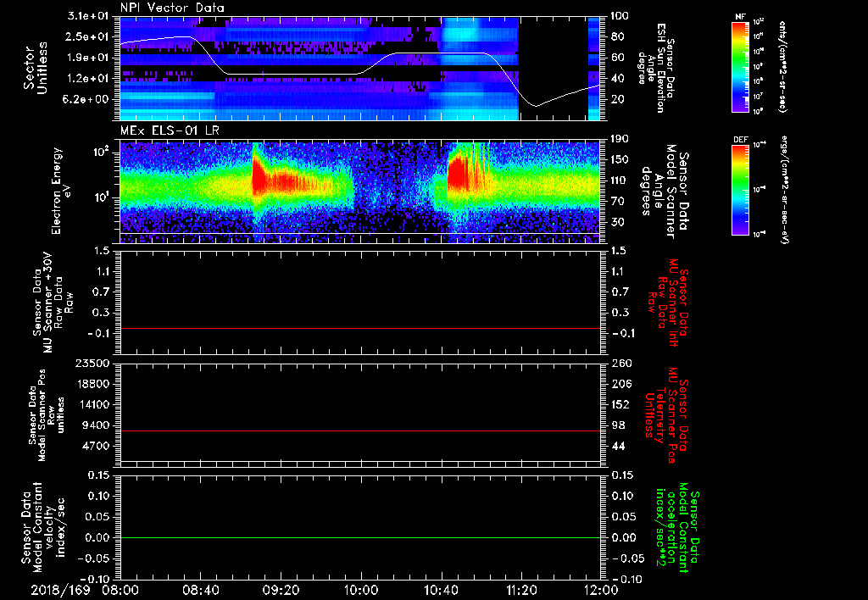Viewport: 868px width, 600px height.
Task: Click the 'Sector Unitless' axis title
Action: [36, 68]
